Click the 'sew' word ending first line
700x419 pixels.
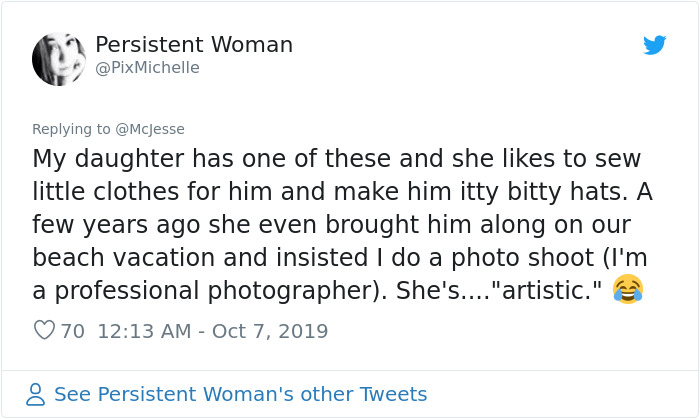point(617,159)
